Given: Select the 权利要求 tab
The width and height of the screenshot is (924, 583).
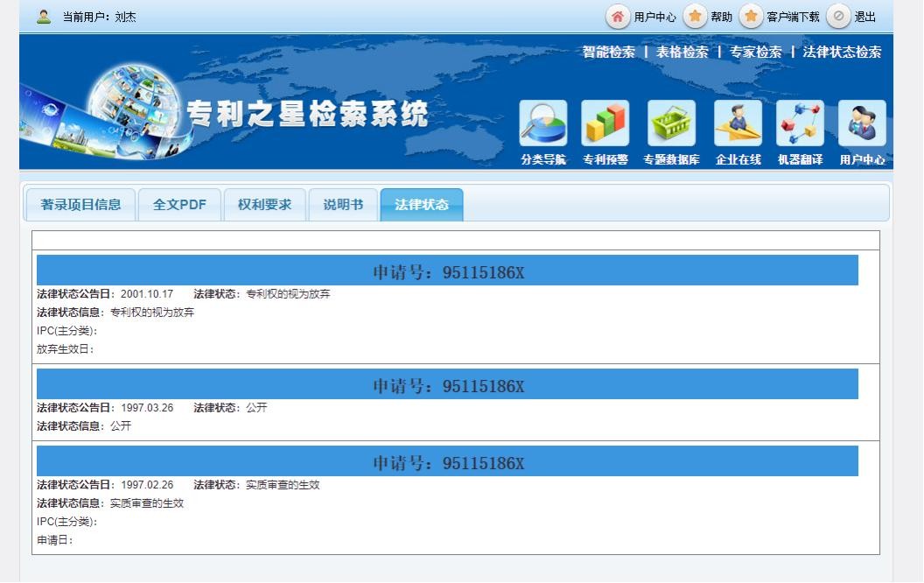Looking at the screenshot, I should [x=264, y=205].
